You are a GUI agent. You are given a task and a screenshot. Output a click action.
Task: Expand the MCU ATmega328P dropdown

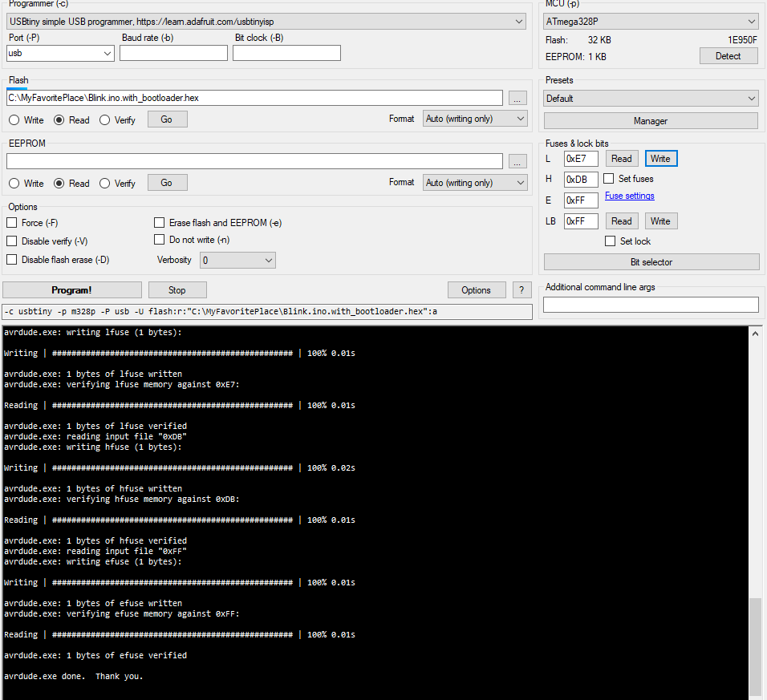pos(650,22)
